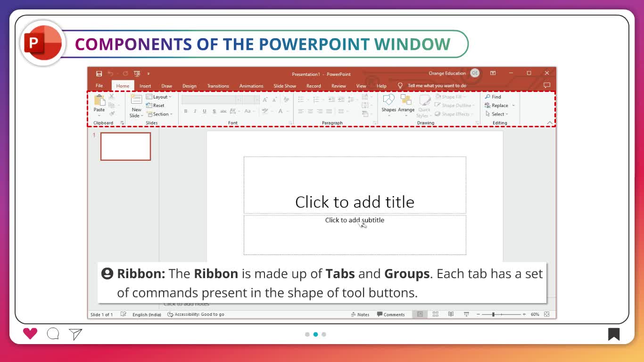This screenshot has height=362, width=644.
Task: Select slide 1 thumbnail
Action: (x=125, y=147)
